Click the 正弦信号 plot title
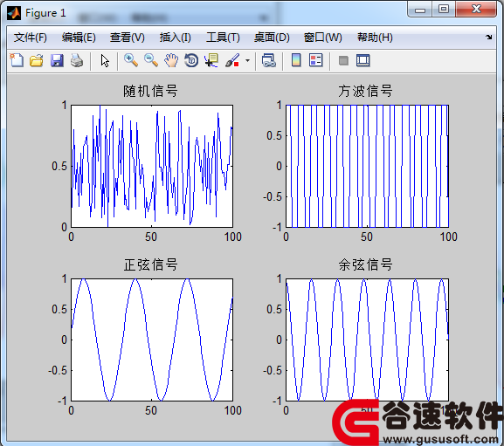 click(x=150, y=265)
